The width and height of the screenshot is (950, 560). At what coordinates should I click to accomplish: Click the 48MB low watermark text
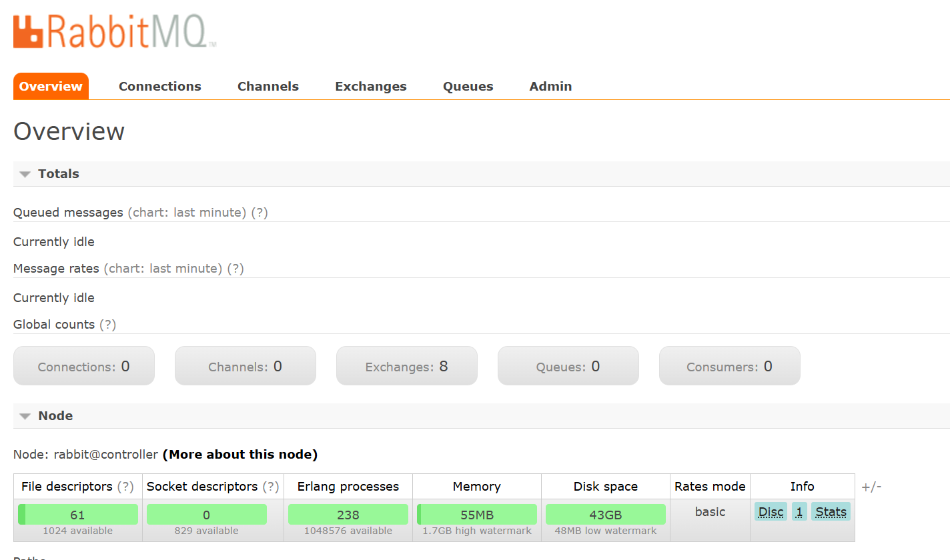tap(606, 531)
